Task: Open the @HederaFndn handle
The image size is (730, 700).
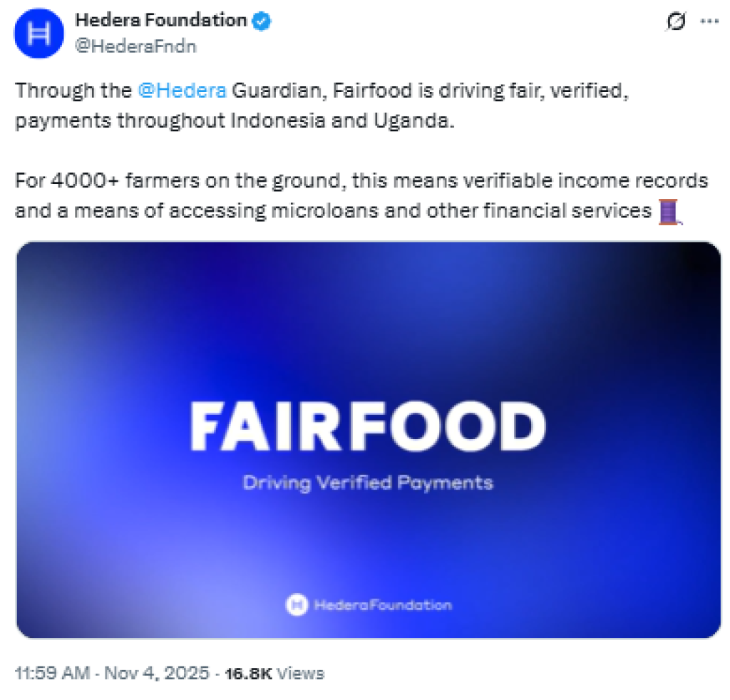Action: (135, 46)
